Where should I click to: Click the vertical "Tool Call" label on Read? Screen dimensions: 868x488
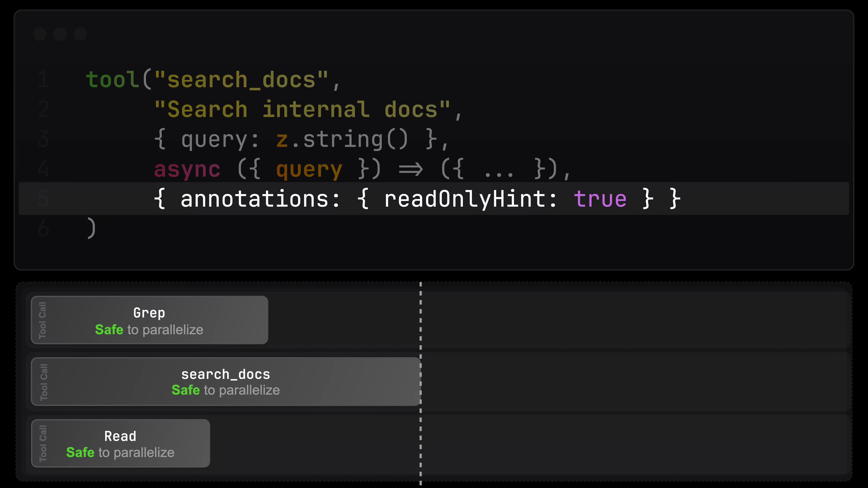click(x=43, y=443)
